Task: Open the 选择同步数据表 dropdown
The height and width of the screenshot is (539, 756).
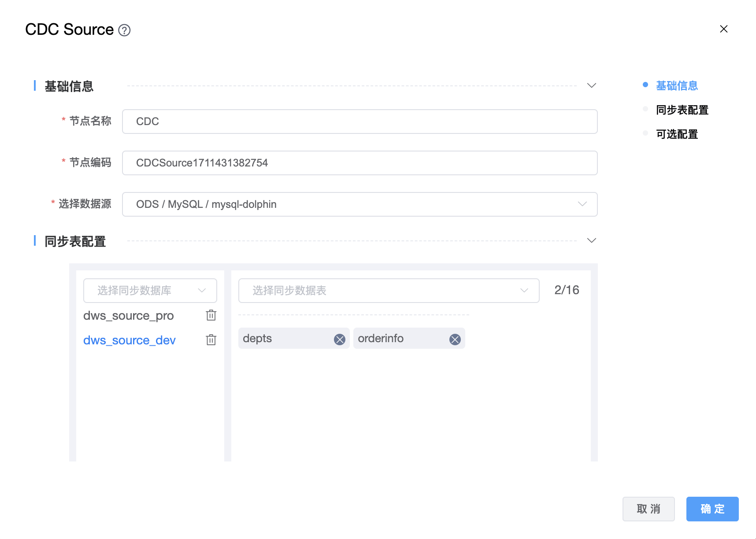Action: click(x=389, y=291)
